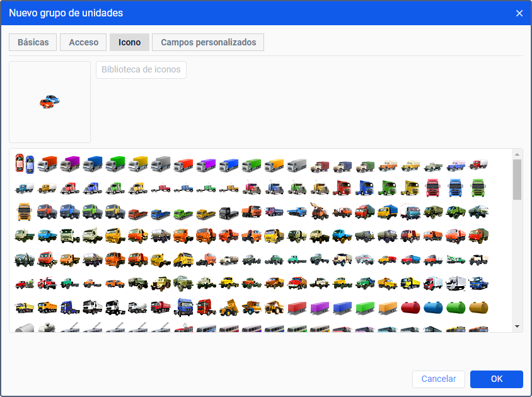Click the icon list scrollbar up arrow
Screen dimensions: 532x397
pos(517,154)
